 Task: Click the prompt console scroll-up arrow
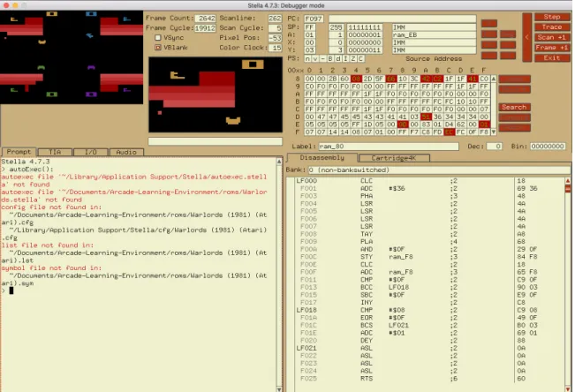(279, 162)
